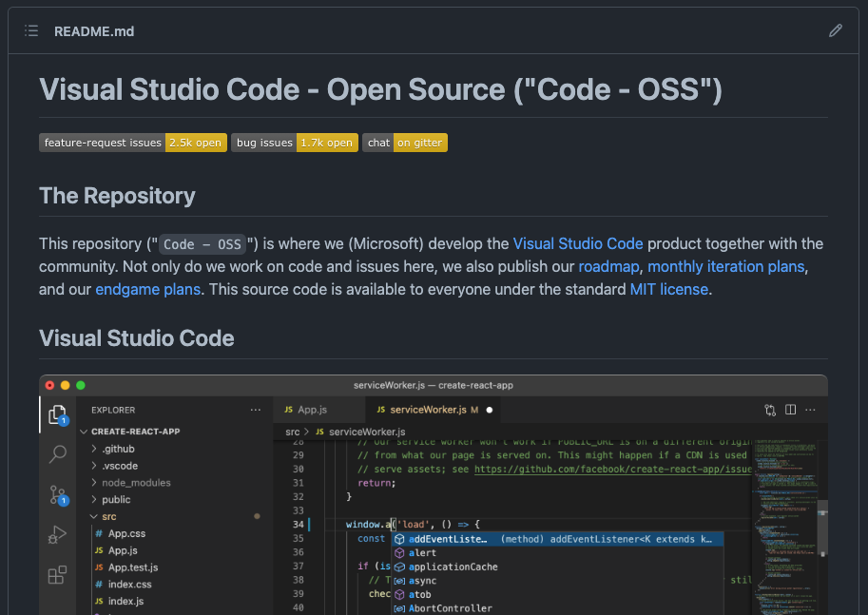Follow the MIT license link
Screen dimensions: 868x615
click(668, 289)
